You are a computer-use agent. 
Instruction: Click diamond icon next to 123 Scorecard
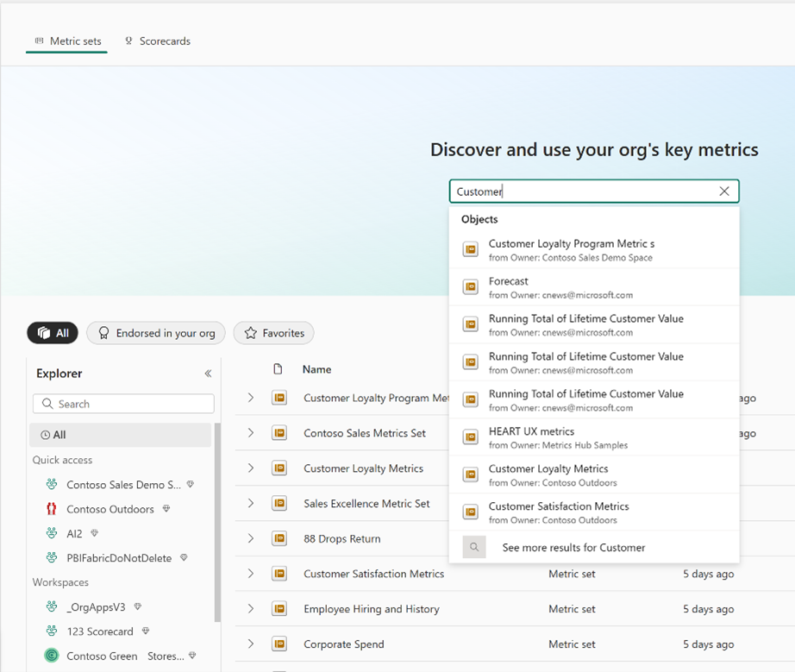coord(146,631)
